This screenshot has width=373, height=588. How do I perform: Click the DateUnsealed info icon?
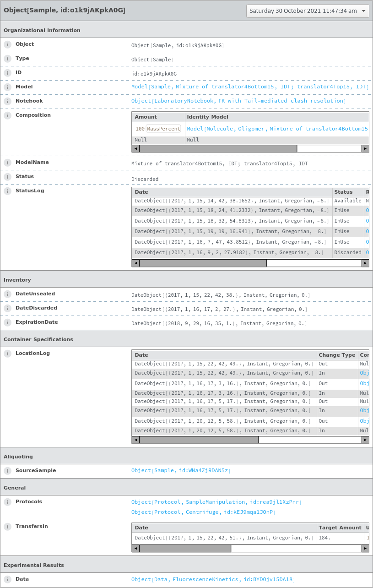(7, 294)
